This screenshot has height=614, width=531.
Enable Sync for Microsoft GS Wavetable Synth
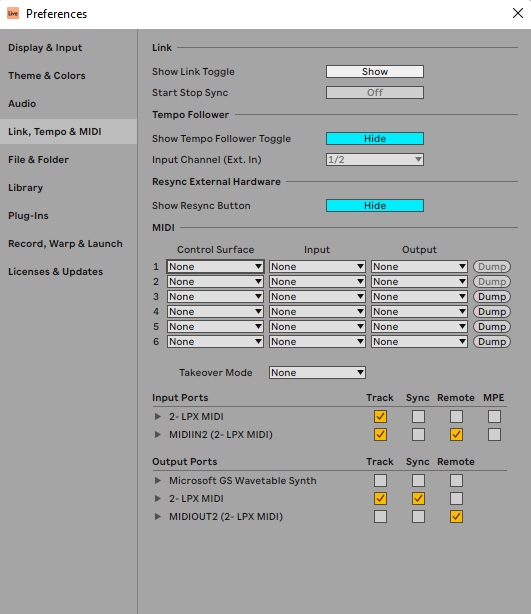pyautogui.click(x=418, y=480)
